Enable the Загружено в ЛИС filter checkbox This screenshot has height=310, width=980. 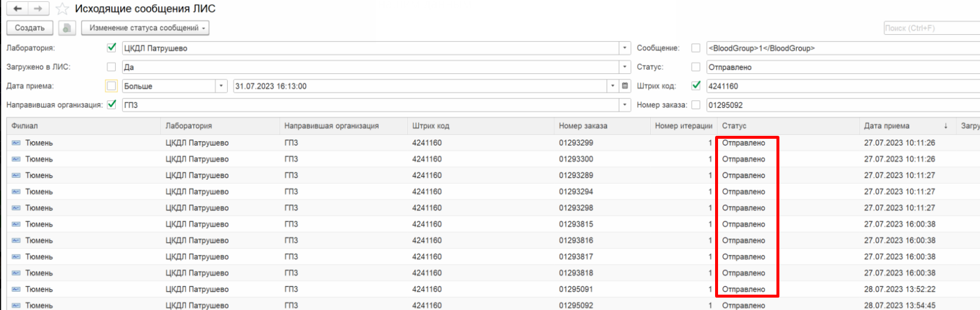(112, 67)
